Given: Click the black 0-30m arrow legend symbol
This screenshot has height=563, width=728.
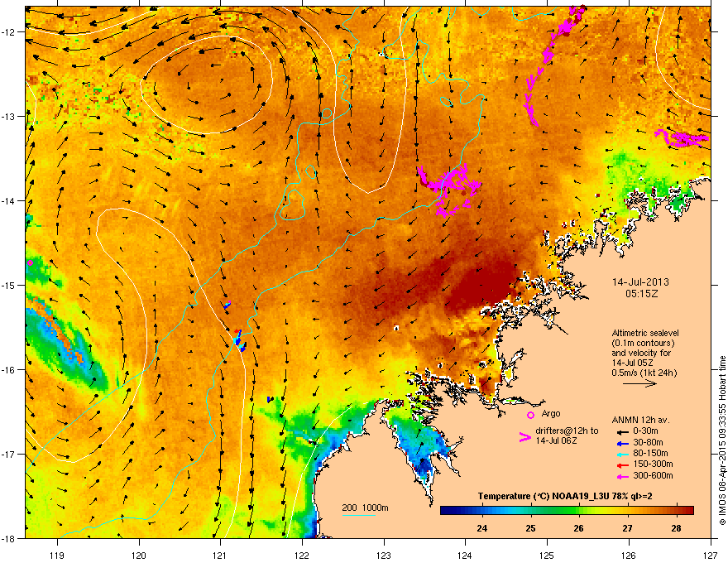Looking at the screenshot, I should coord(621,431).
